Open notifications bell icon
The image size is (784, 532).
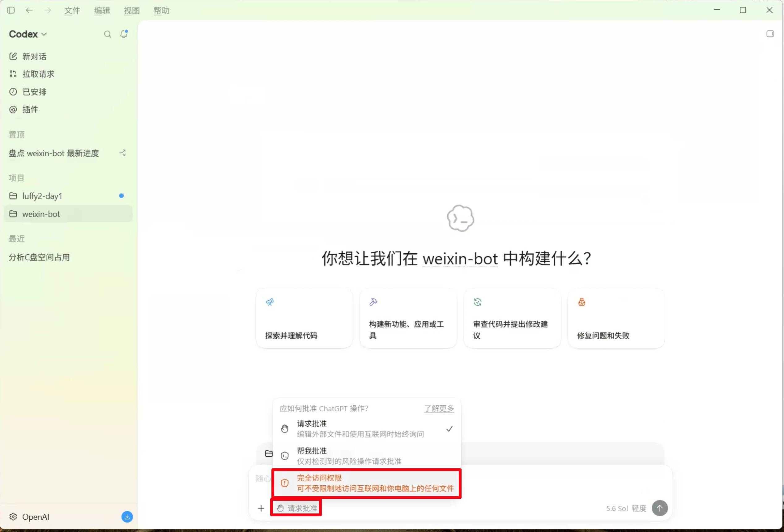pos(124,34)
